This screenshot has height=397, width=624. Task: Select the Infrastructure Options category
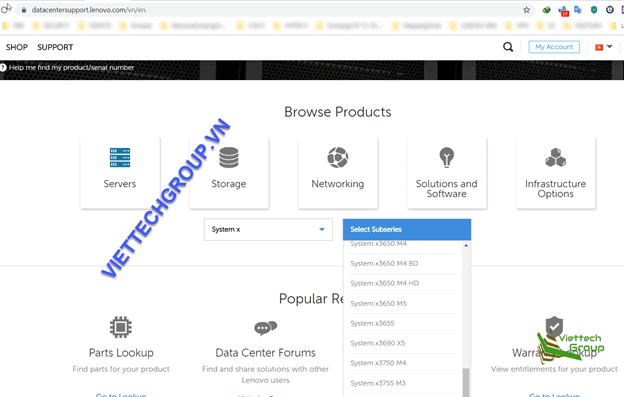click(556, 173)
